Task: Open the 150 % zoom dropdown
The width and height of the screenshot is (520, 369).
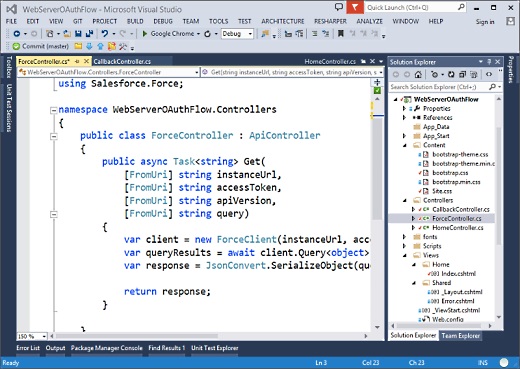Action: click(x=44, y=336)
